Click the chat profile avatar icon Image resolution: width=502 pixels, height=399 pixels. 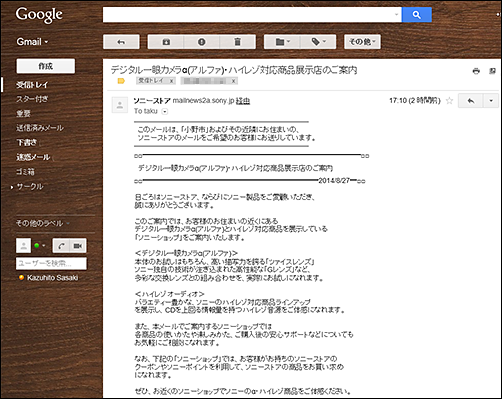[x=24, y=246]
